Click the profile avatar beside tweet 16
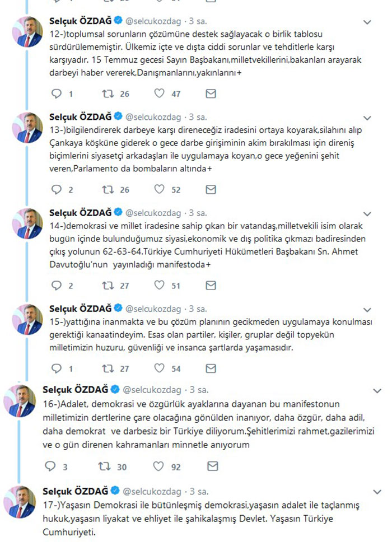The width and height of the screenshot is (392, 560). click(20, 400)
